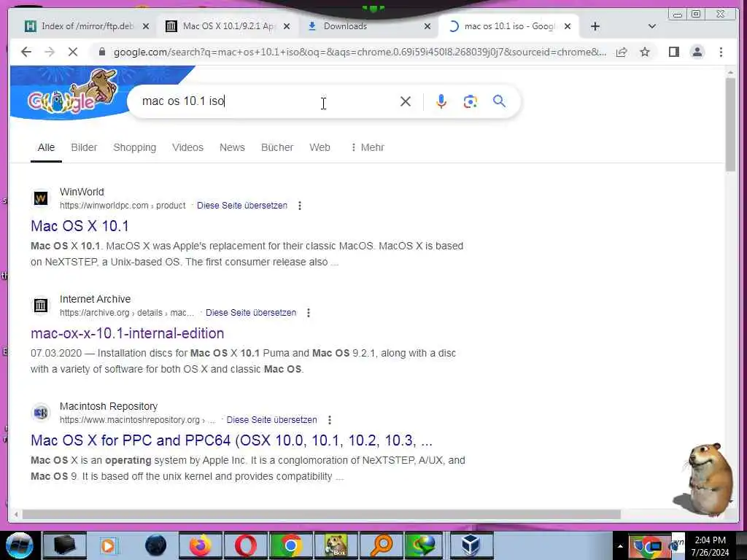Viewport: 747px width, 560px height.
Task: Open VirtualBox from the taskbar
Action: tap(471, 545)
